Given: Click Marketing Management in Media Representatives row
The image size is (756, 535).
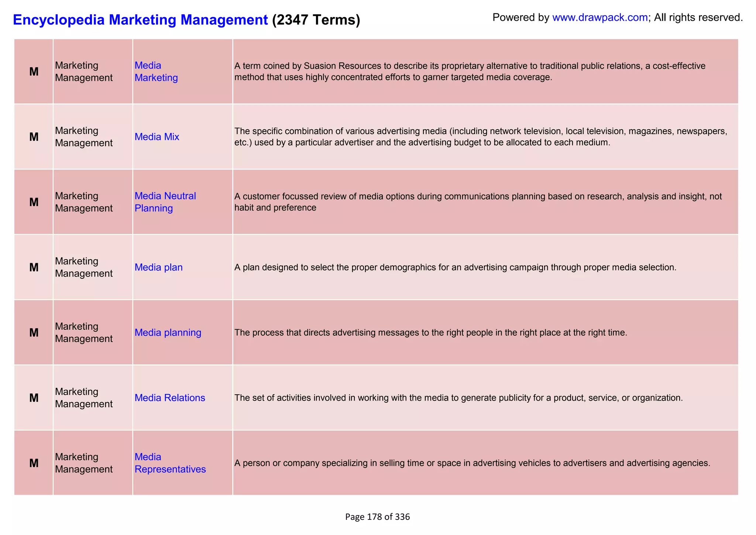Looking at the screenshot, I should pyautogui.click(x=84, y=463).
